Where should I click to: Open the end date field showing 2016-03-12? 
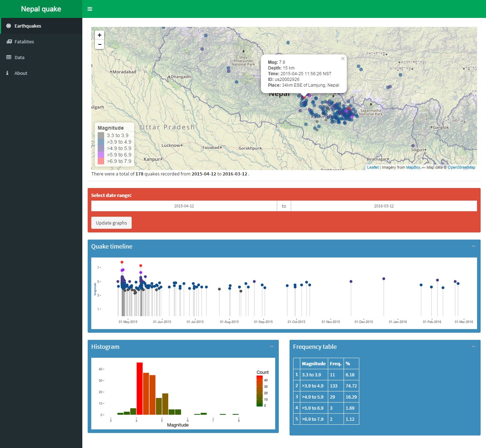tap(383, 206)
